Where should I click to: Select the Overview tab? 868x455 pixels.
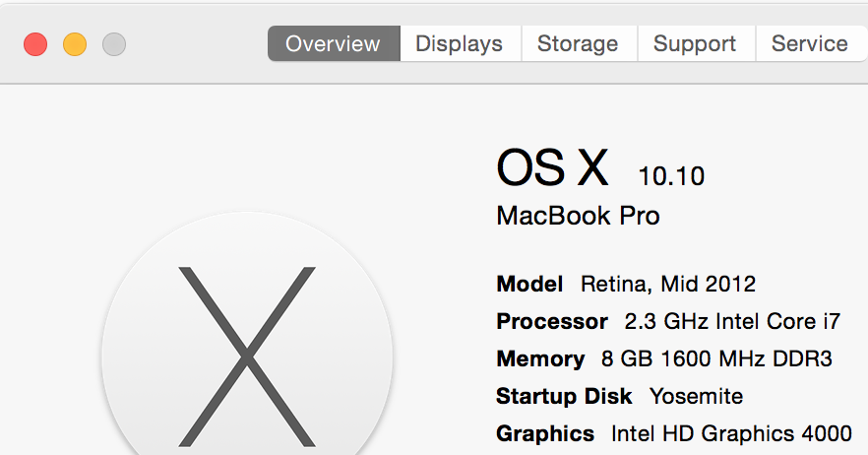333,44
